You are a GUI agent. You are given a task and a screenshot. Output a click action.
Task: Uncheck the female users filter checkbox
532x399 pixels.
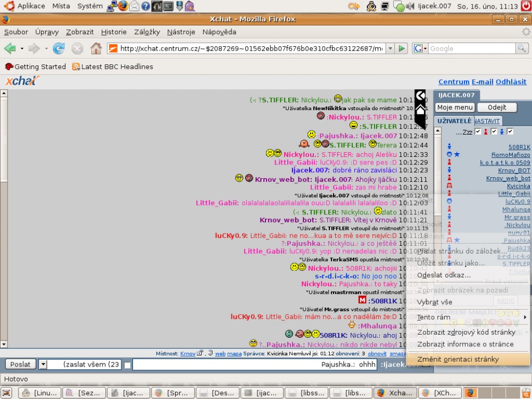coord(494,131)
